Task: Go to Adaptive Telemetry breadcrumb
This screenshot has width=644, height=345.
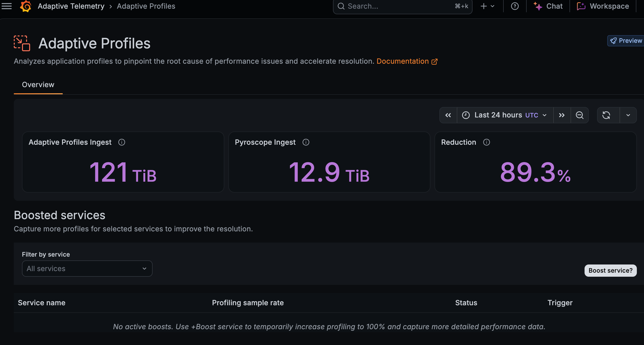Action: point(71,6)
